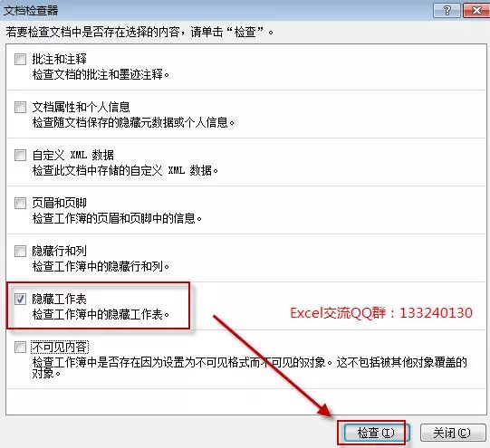490x448 pixels.
Task: Check the 隐藏行和列 checkbox
Action: 20,251
